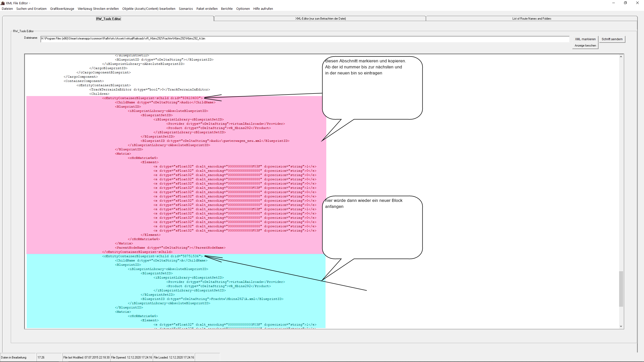Open Objekte (Assets/Content) bearbeiten menu

149,9
